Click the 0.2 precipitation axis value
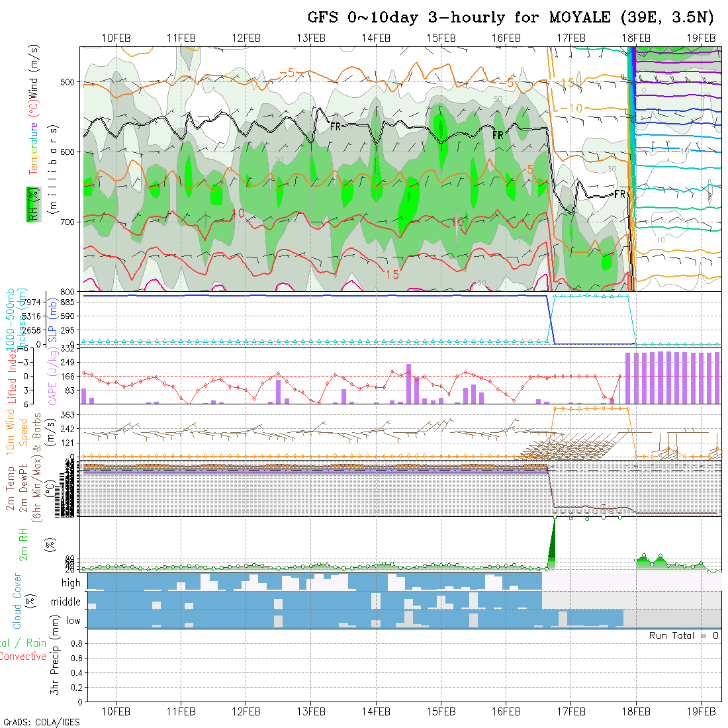 click(77, 687)
